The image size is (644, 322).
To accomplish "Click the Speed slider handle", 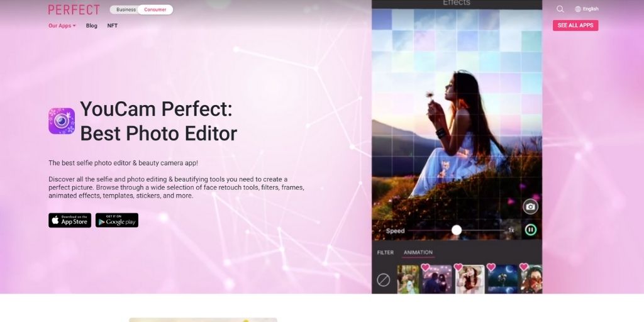I will (457, 230).
